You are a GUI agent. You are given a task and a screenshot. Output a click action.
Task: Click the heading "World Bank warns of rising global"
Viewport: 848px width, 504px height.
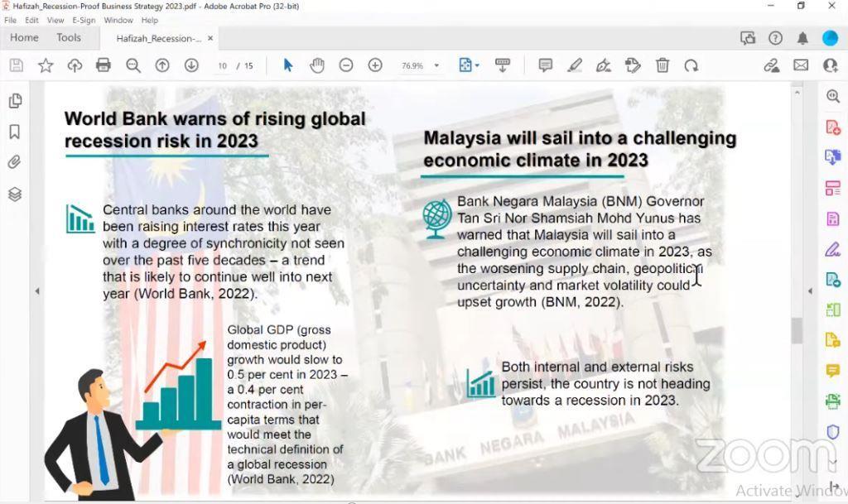[215, 119]
